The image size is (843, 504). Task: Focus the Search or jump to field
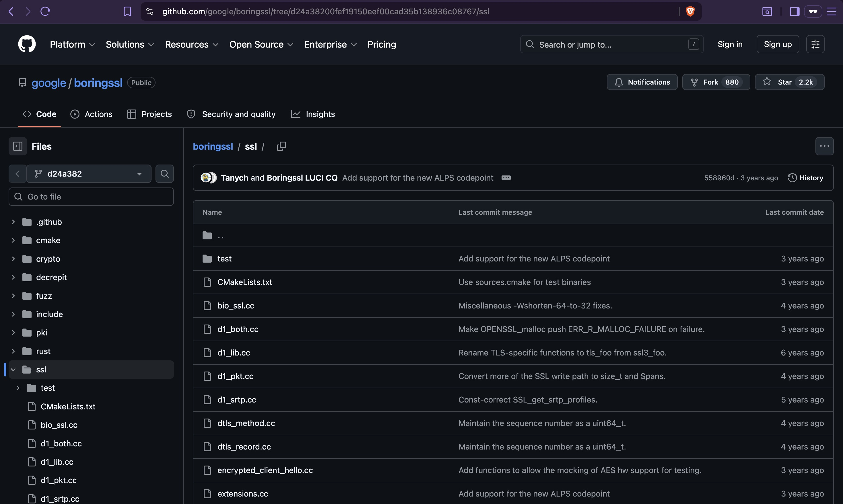(612, 44)
